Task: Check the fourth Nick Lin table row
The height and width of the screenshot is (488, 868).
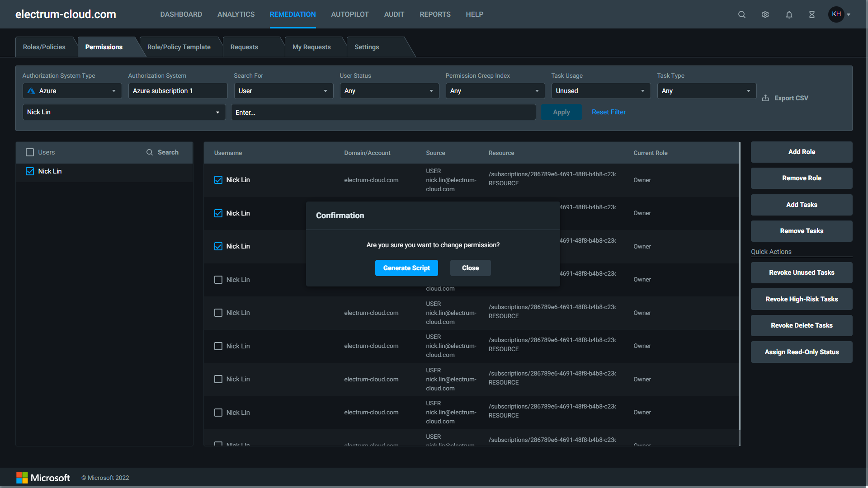Action: click(x=218, y=280)
